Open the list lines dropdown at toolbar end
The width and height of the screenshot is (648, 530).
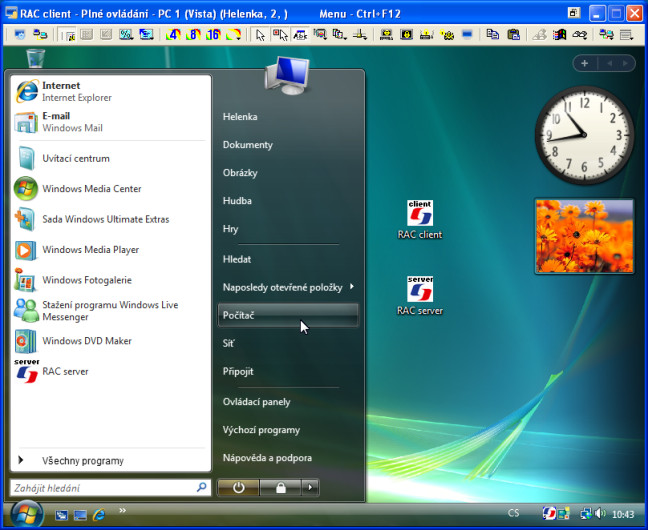(627, 35)
